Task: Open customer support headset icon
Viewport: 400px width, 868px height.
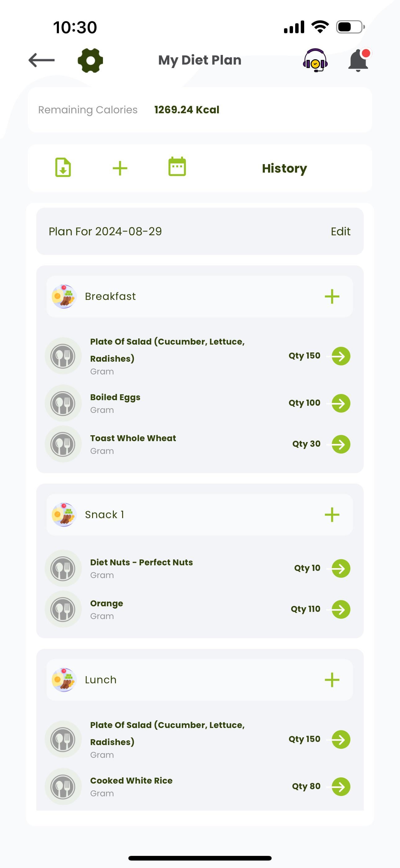Action: tap(315, 60)
